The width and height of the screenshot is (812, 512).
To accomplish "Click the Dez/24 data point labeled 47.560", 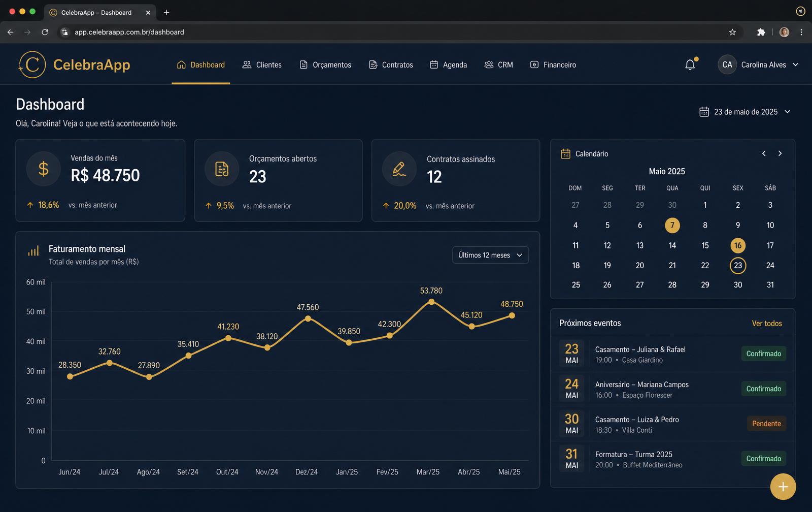I will 308,318.
